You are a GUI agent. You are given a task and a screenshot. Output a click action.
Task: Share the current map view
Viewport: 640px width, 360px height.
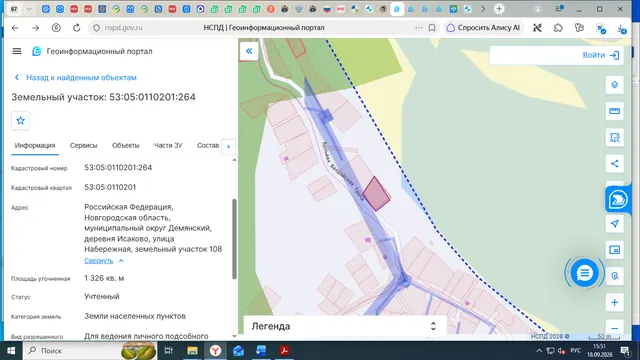pos(614,164)
